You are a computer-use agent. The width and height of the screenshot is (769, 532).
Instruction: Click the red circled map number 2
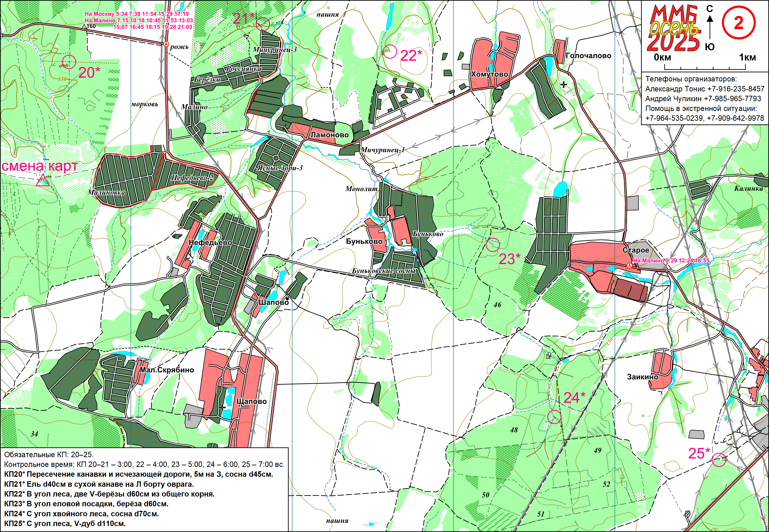coord(738,23)
